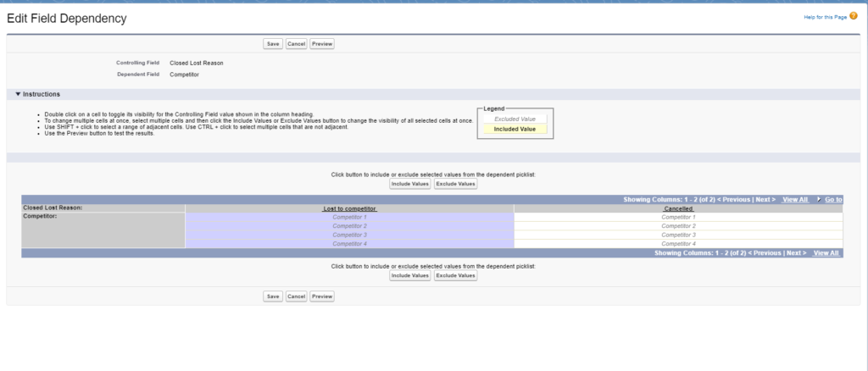Screen dimensions: 868x371
Task: Click the Cancel button below the table
Action: [x=296, y=296]
